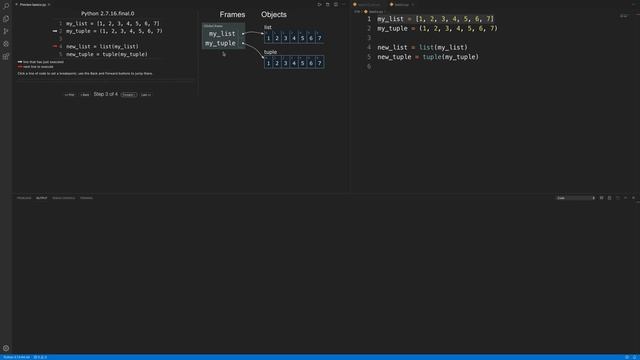
Task: Set a breakpoint on visualizer line 'new_tuple = tuple(my_tuple)'
Action: click(x=107, y=54)
